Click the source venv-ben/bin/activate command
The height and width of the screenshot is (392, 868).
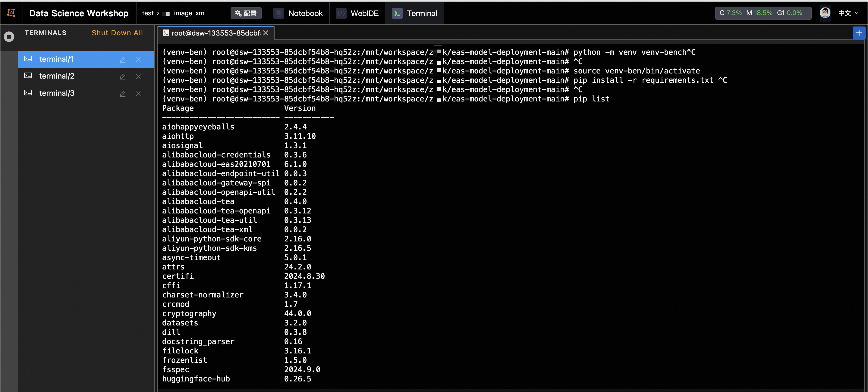click(x=637, y=71)
